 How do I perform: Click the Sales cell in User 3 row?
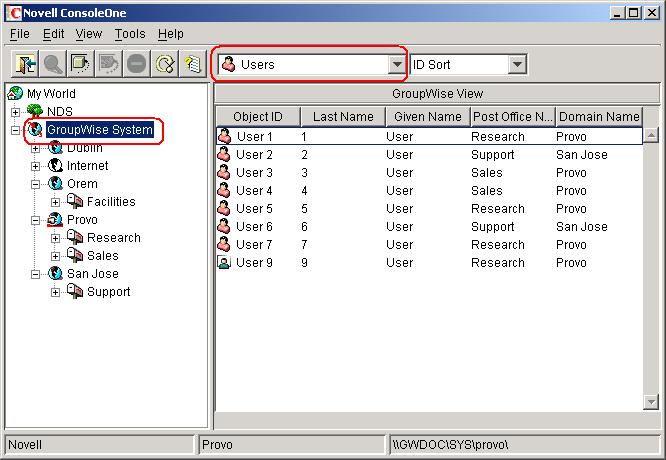(487, 172)
